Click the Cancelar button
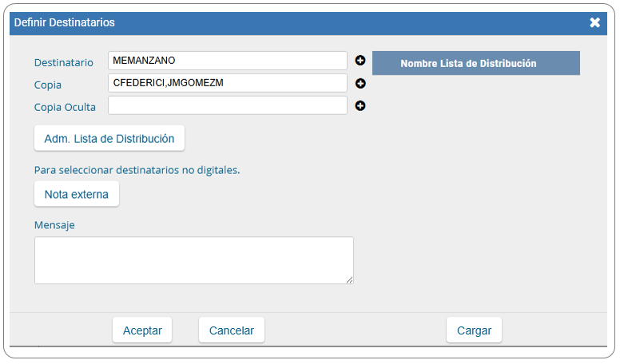The image size is (620, 364). pyautogui.click(x=232, y=330)
